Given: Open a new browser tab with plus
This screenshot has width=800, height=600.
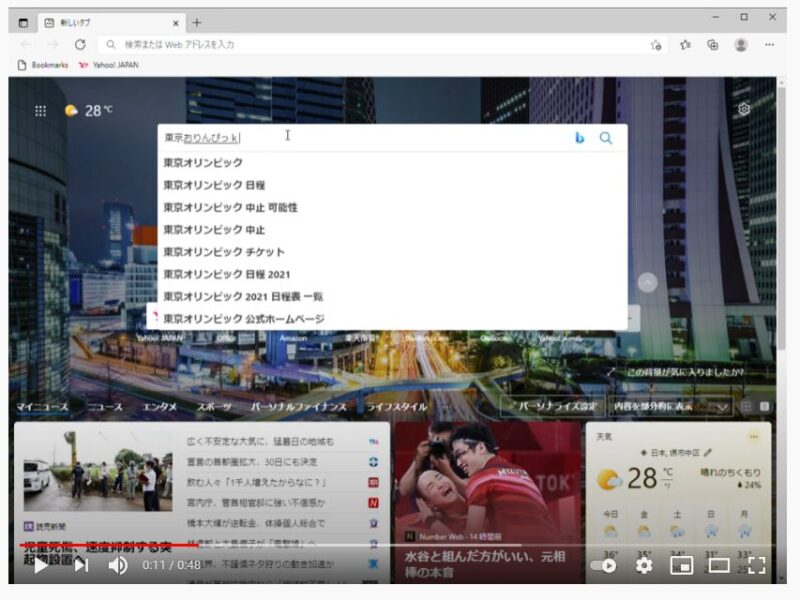Looking at the screenshot, I should point(197,22).
